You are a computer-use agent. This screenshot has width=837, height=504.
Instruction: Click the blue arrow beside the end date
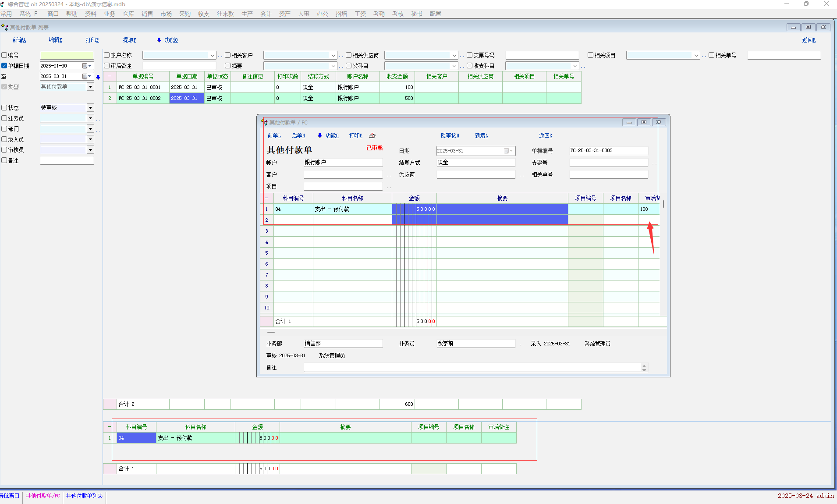click(98, 77)
